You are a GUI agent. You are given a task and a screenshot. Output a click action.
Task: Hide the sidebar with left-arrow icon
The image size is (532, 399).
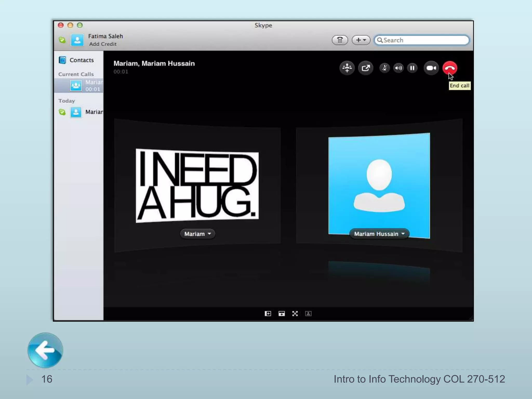point(268,314)
